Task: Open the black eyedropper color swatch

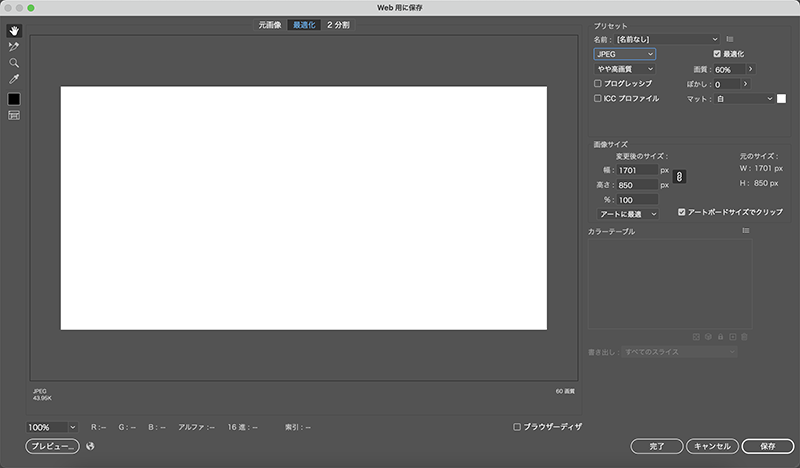Action: (x=14, y=99)
